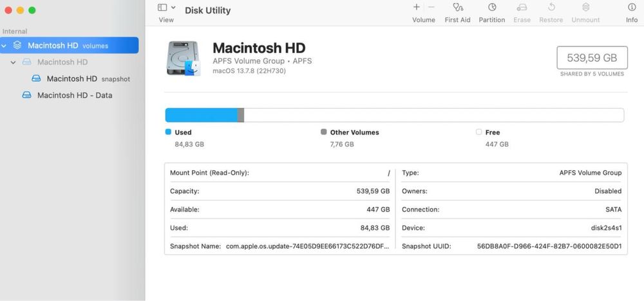644x301 pixels.
Task: Zoom window with the green button
Action: pos(32,10)
